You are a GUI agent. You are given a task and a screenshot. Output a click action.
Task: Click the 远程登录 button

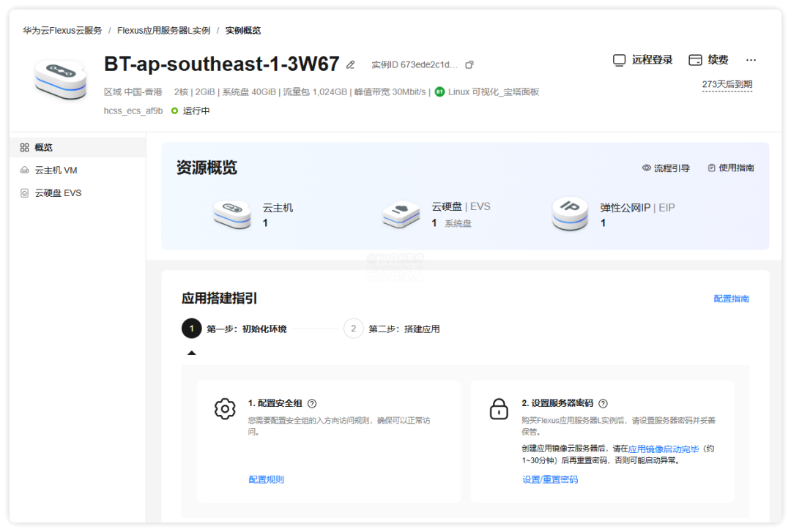(x=642, y=60)
